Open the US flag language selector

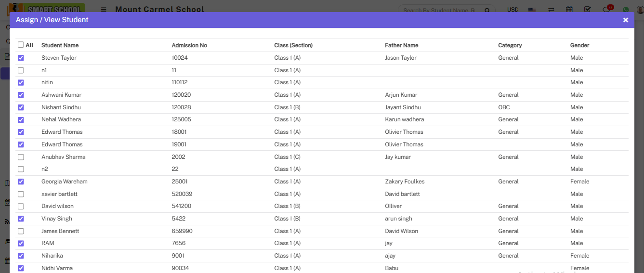532,10
